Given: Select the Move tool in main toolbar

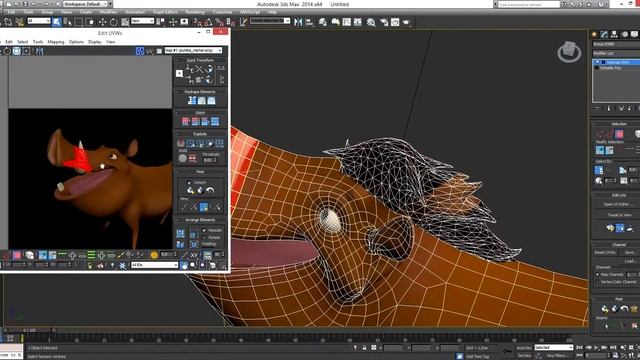Looking at the screenshot, I should 102,22.
